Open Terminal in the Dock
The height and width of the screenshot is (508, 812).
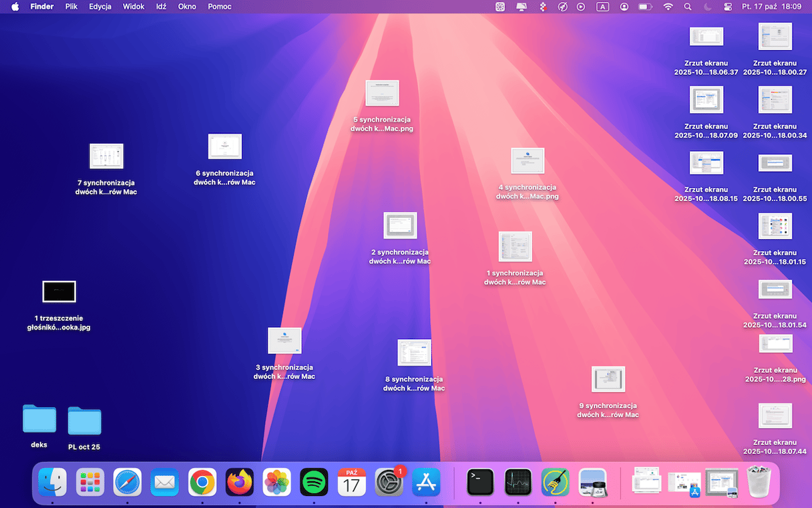click(480, 482)
